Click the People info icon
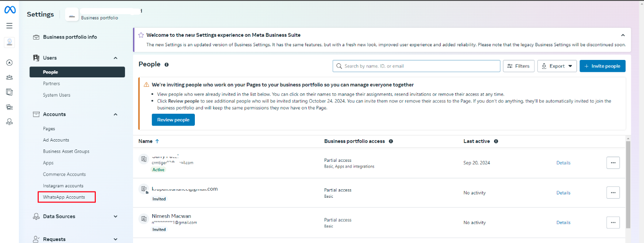 pyautogui.click(x=167, y=65)
